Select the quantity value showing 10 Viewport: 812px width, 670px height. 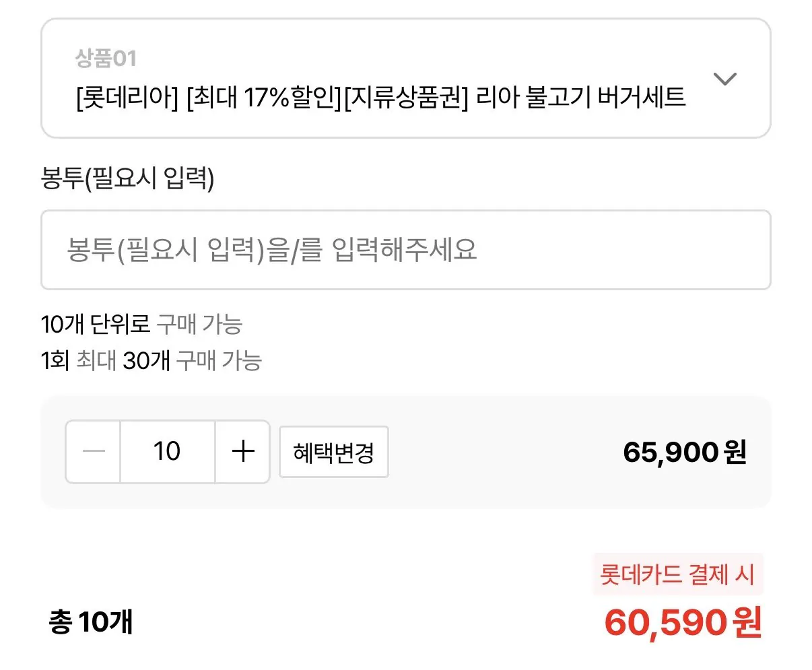(x=167, y=452)
